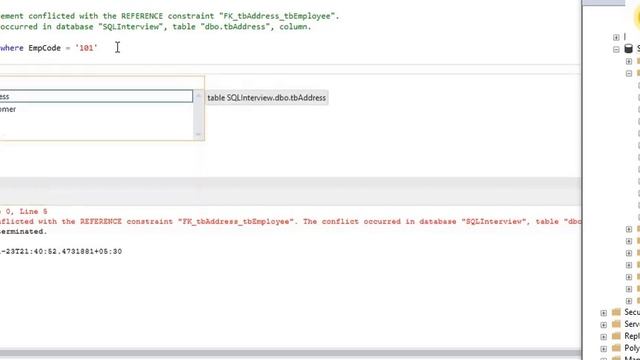
Task: Click the horizontal scrollbar below the messages
Action: [290, 353]
